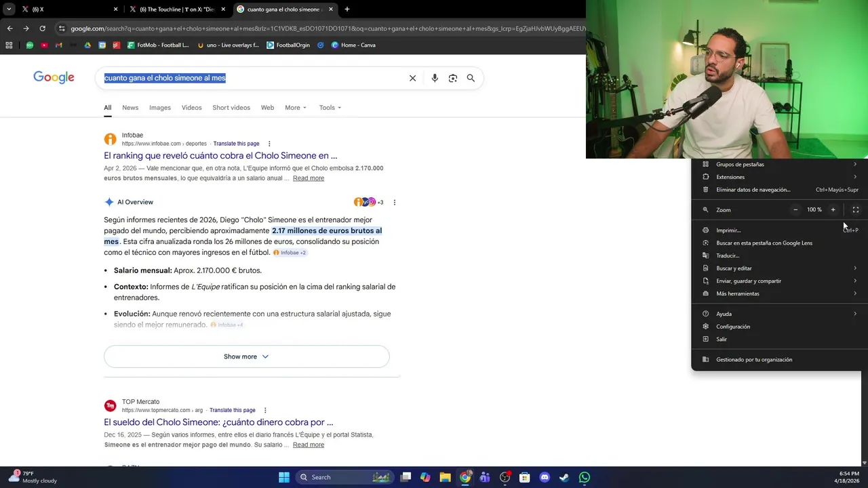Image resolution: width=868 pixels, height=488 pixels.
Task: Open the apps grid in bookmarks bar
Action: click(9, 45)
